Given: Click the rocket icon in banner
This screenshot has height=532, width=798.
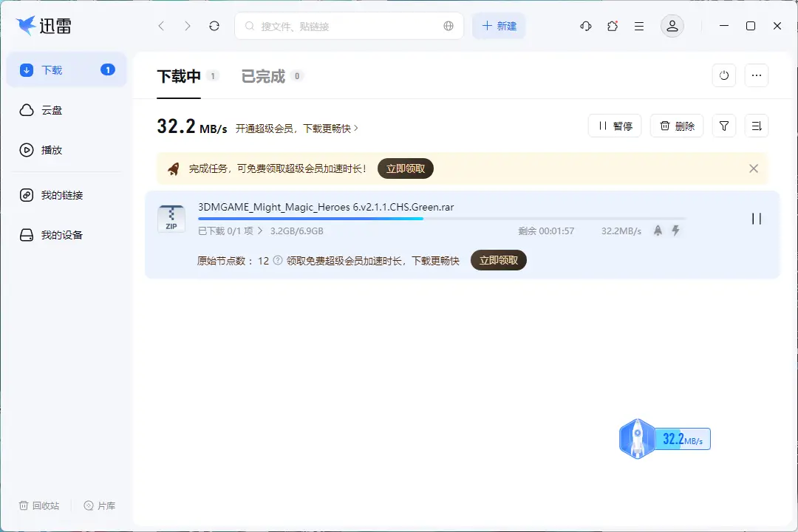Looking at the screenshot, I should point(174,168).
